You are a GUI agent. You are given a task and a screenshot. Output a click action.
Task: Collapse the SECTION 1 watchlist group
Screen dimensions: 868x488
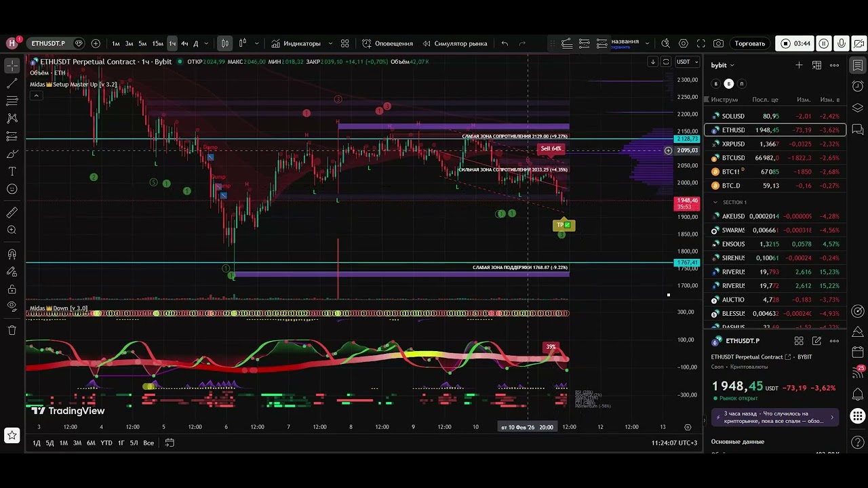(x=715, y=202)
